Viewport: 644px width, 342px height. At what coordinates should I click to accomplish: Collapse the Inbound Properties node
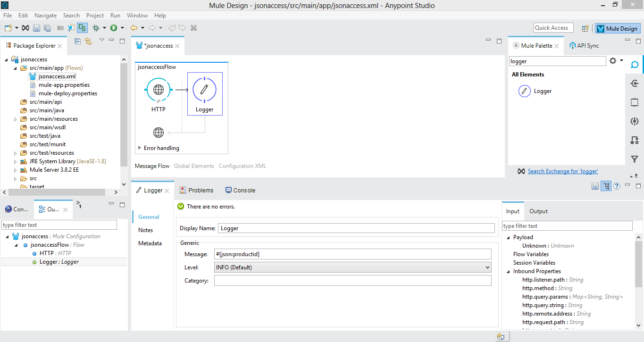pos(508,272)
